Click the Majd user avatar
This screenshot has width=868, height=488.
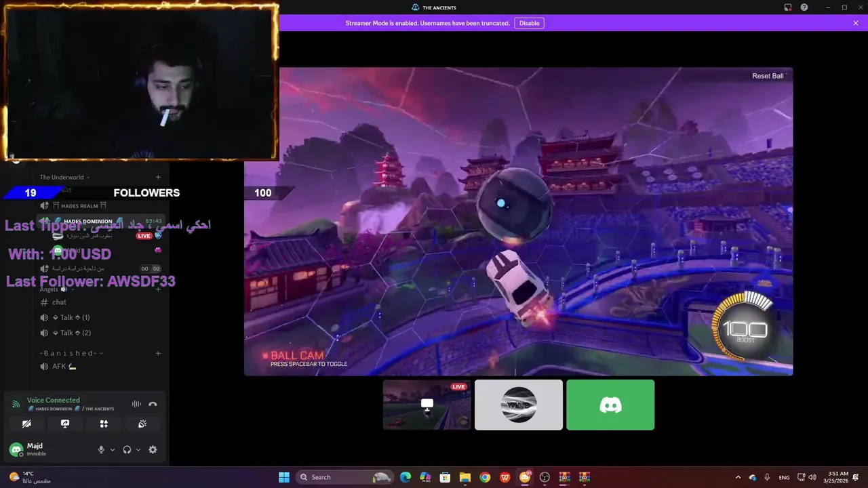pyautogui.click(x=16, y=449)
